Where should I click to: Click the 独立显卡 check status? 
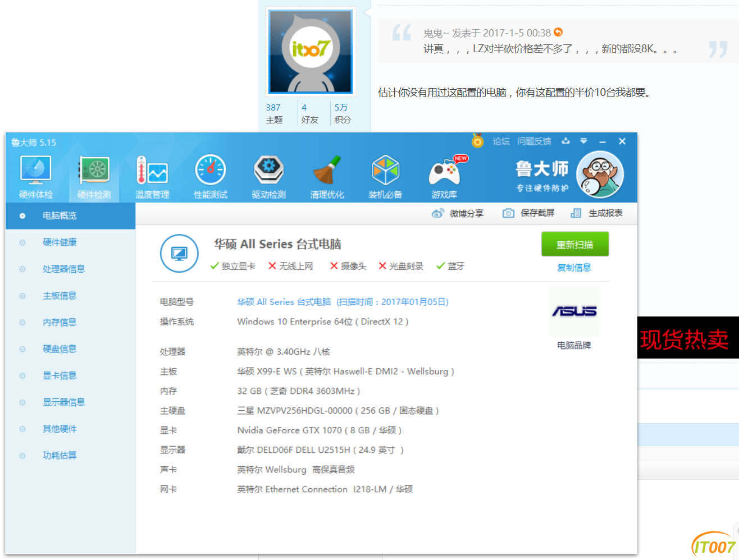(232, 266)
